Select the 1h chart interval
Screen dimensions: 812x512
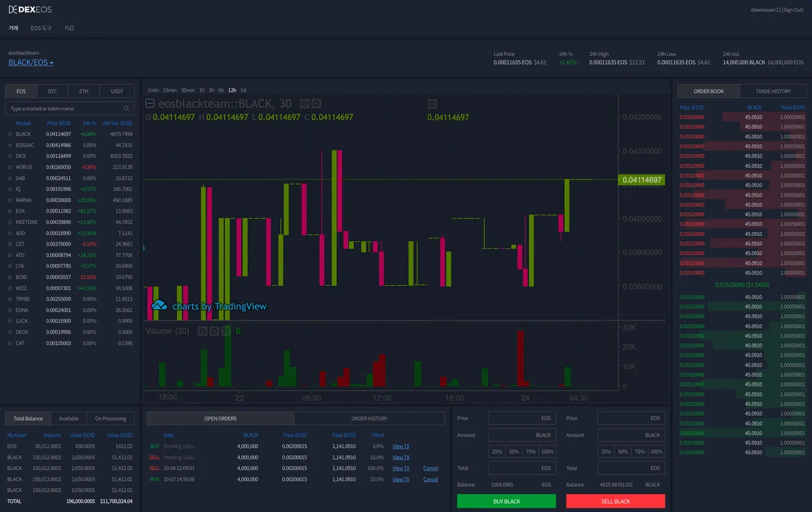tap(202, 90)
